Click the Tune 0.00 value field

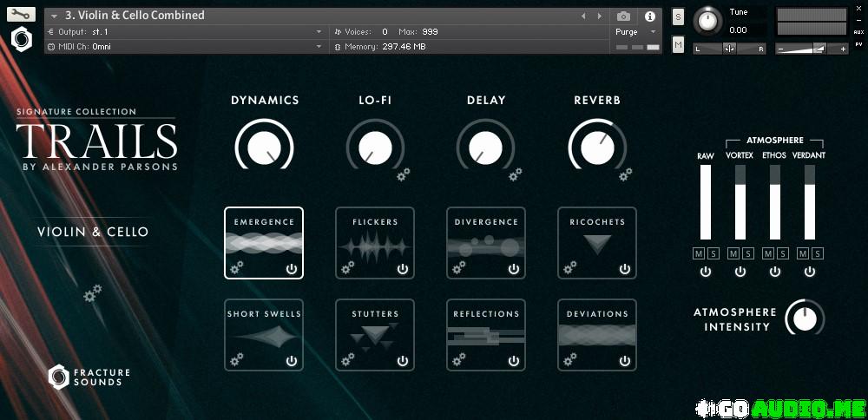(x=739, y=30)
